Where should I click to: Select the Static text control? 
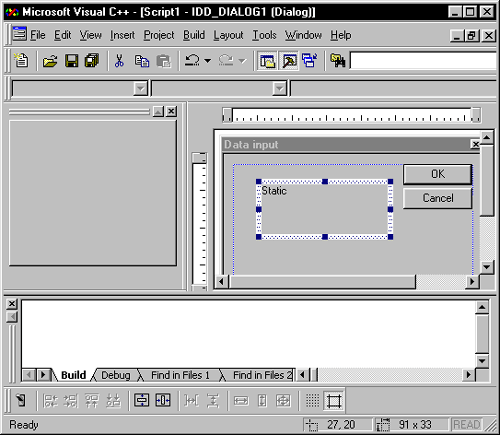coord(325,209)
